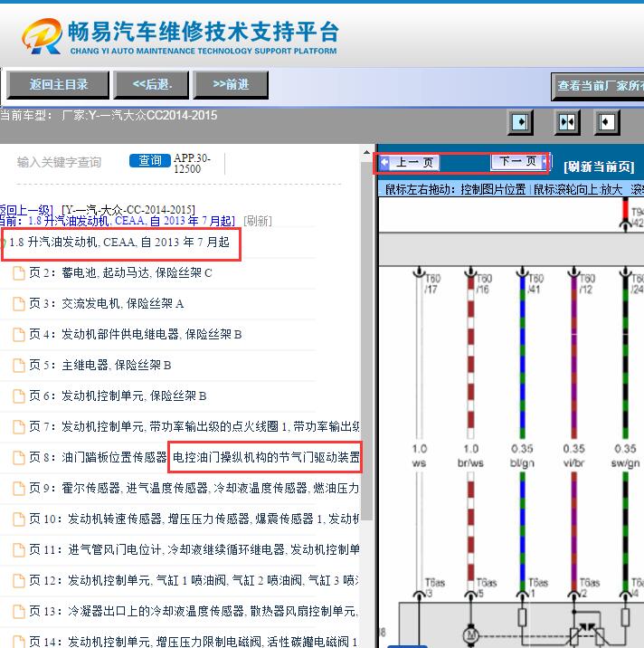Viewport: 644px width, 648px height.
Task: Click the 0.35 vi/br wire label
Action: click(573, 456)
